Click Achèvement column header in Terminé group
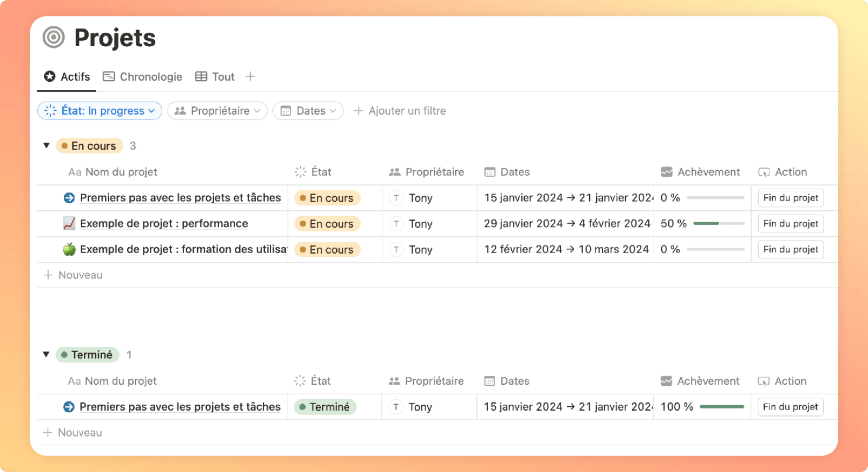Image resolution: width=868 pixels, height=472 pixels. (700, 381)
